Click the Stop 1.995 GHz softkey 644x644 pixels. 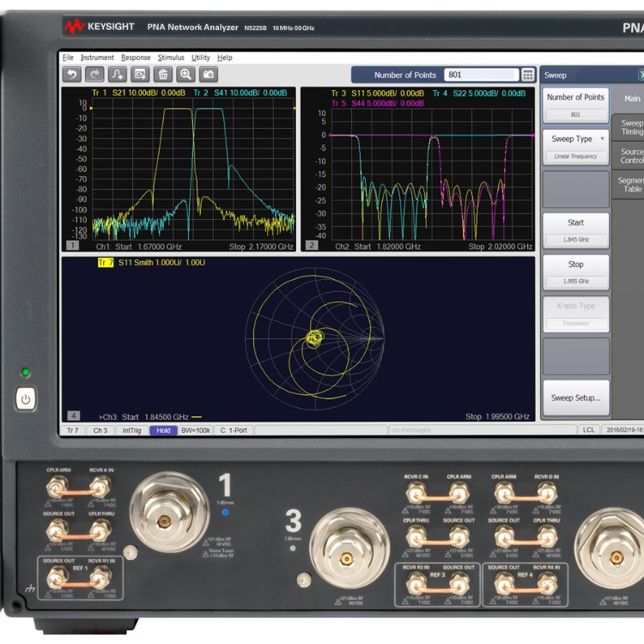(x=575, y=272)
